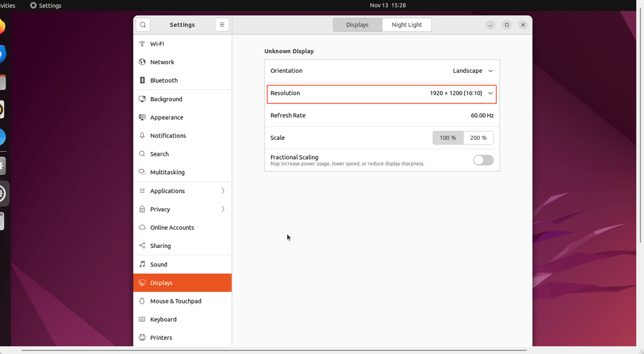The image size is (644, 354).
Task: Open the Settings hamburger menu
Action: [x=222, y=25]
